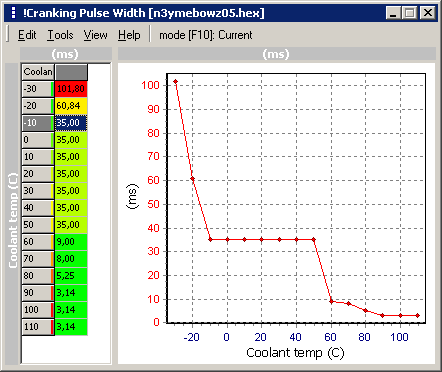The height and width of the screenshot is (372, 442).
Task: Open the View menu
Action: [95, 35]
